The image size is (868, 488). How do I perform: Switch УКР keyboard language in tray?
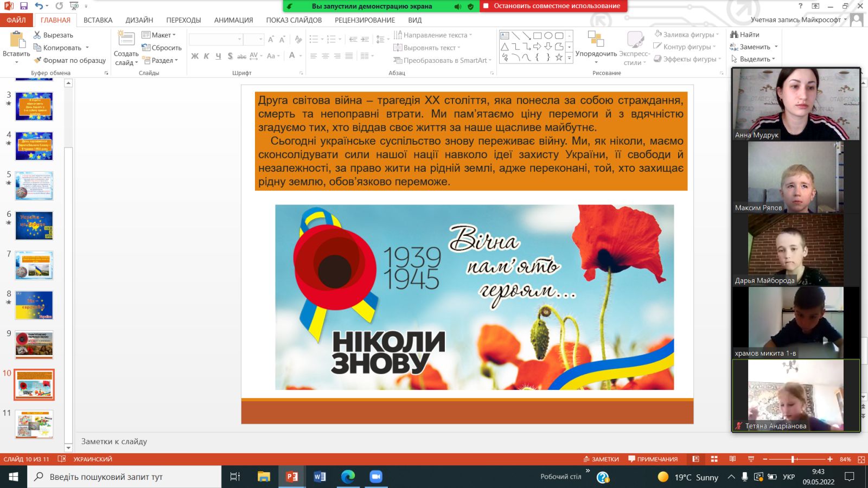pos(789,477)
